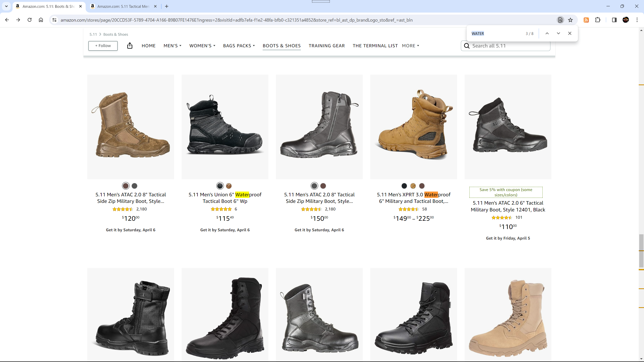644x362 pixels.
Task: Select tan swatch on Union 6" boot
Action: 229,186
